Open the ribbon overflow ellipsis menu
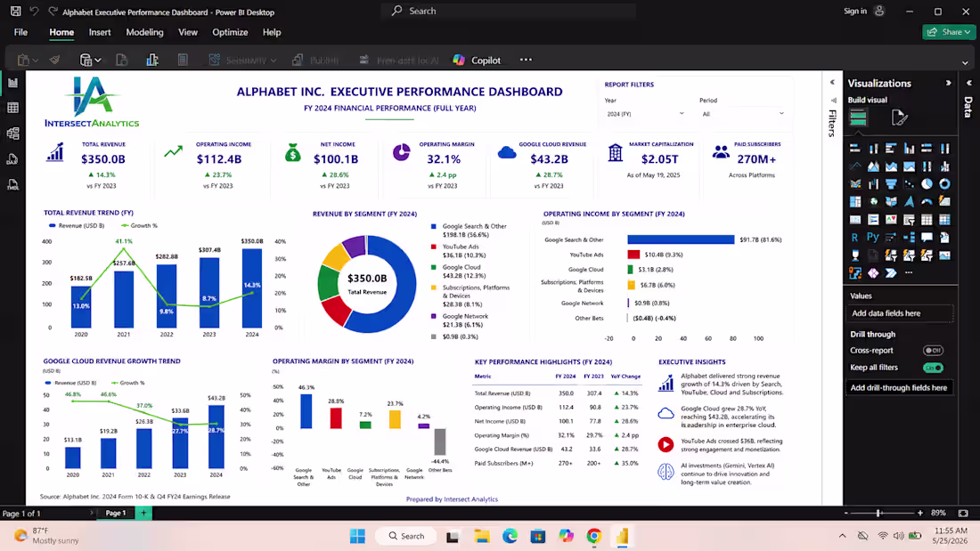The height and width of the screenshot is (551, 980). [526, 60]
